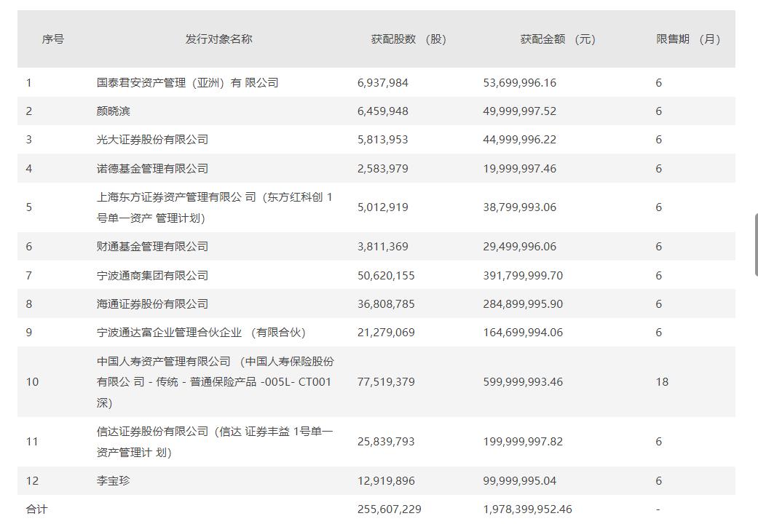Click share count 5,012,919
Screen dimensions: 758x532
[x=383, y=207]
